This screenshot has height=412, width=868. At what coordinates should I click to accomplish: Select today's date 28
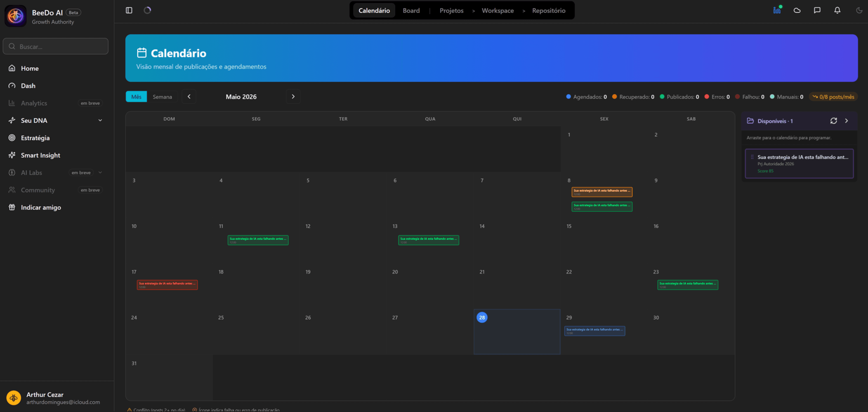click(482, 317)
